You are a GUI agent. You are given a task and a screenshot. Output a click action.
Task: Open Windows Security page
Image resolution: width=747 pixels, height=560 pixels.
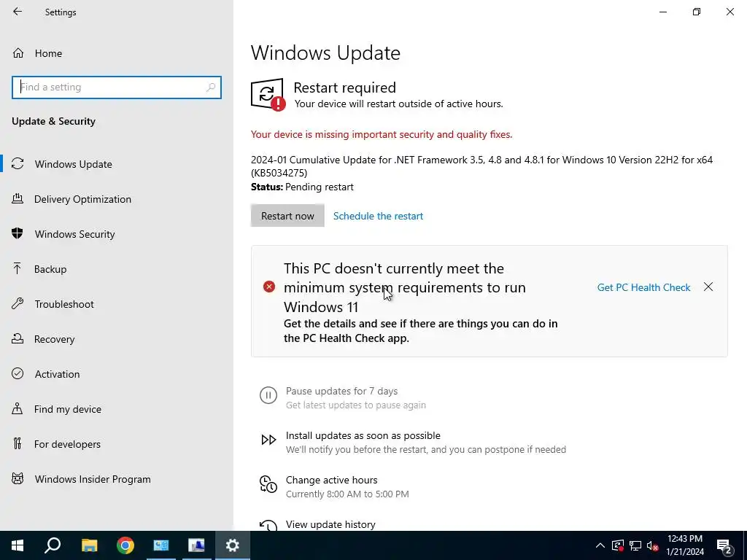pos(116,234)
